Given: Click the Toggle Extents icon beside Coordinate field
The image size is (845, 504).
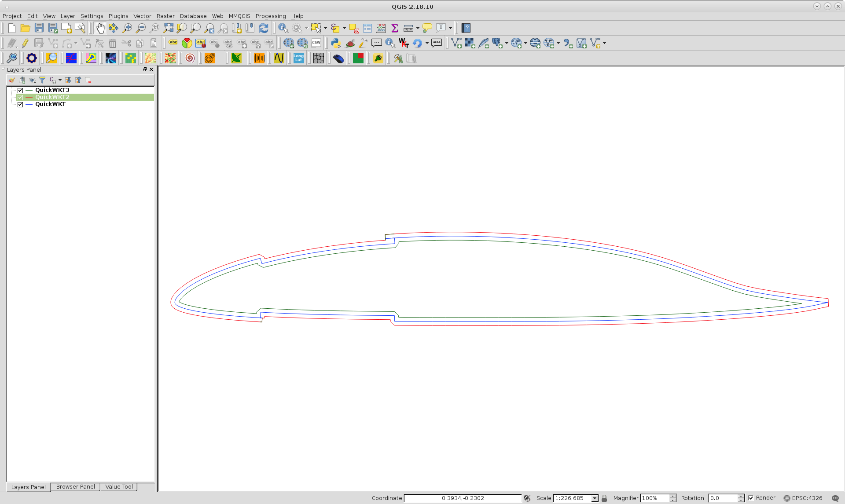Looking at the screenshot, I should coord(527,498).
